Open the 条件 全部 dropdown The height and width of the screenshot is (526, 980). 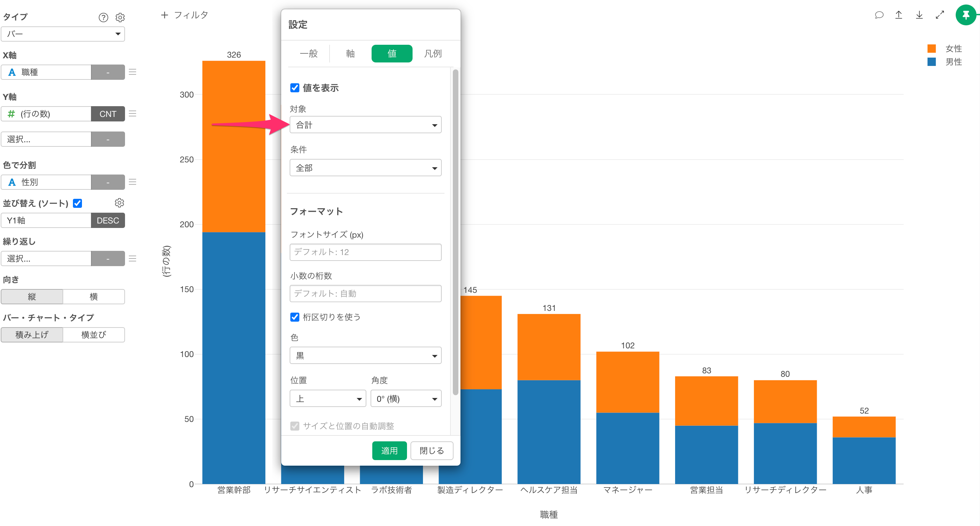365,168
